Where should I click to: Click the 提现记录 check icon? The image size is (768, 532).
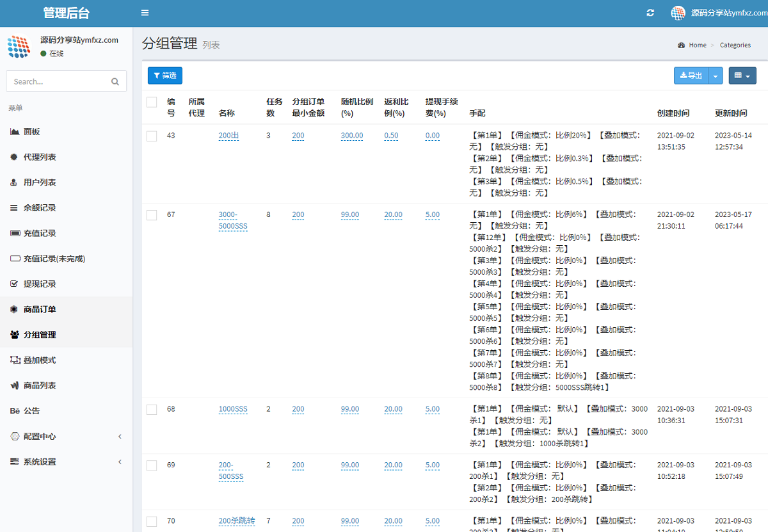(x=15, y=284)
